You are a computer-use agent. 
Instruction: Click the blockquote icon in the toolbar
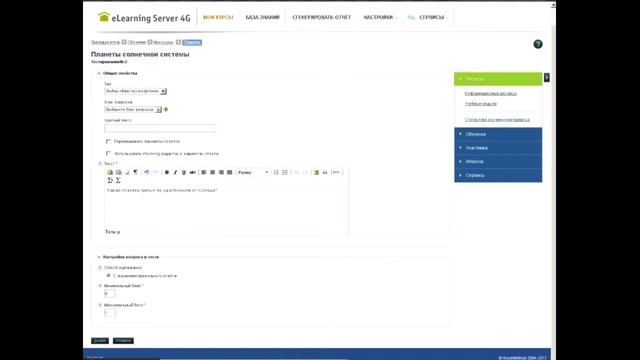click(x=325, y=172)
